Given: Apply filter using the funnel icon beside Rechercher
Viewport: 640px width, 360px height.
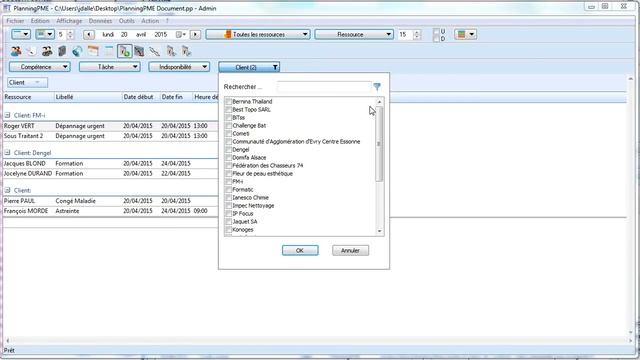Looking at the screenshot, I should coord(377,87).
